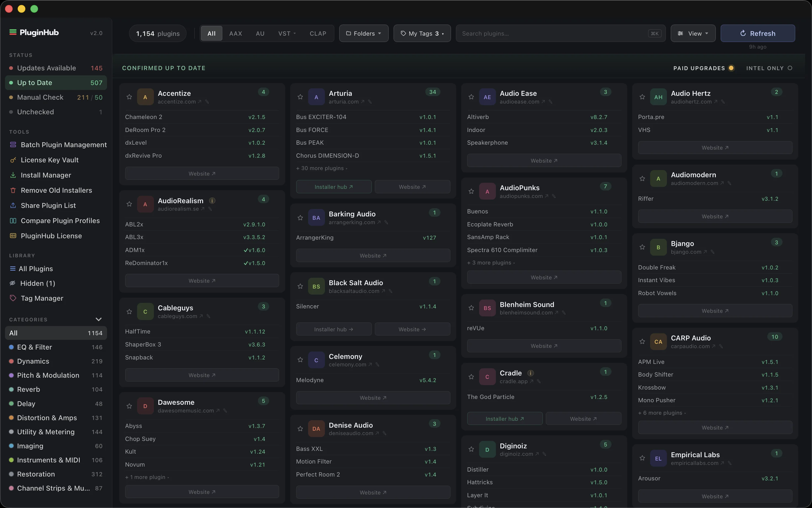Star the Cableguys vendor

coord(129,312)
